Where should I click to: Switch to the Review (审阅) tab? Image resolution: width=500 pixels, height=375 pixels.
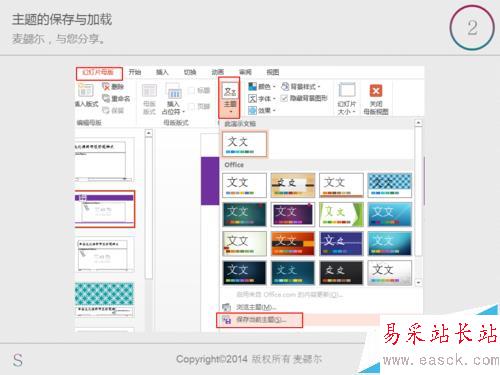point(245,72)
